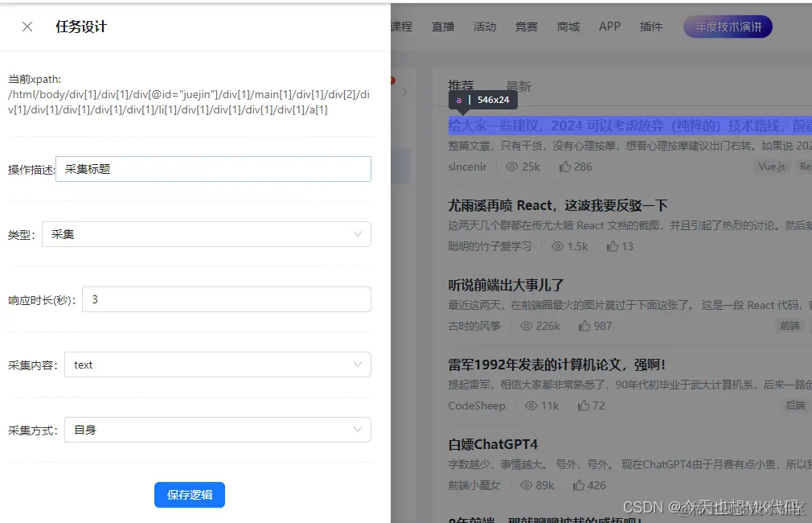Click the thumbs-up icon showing 426

tap(580, 484)
